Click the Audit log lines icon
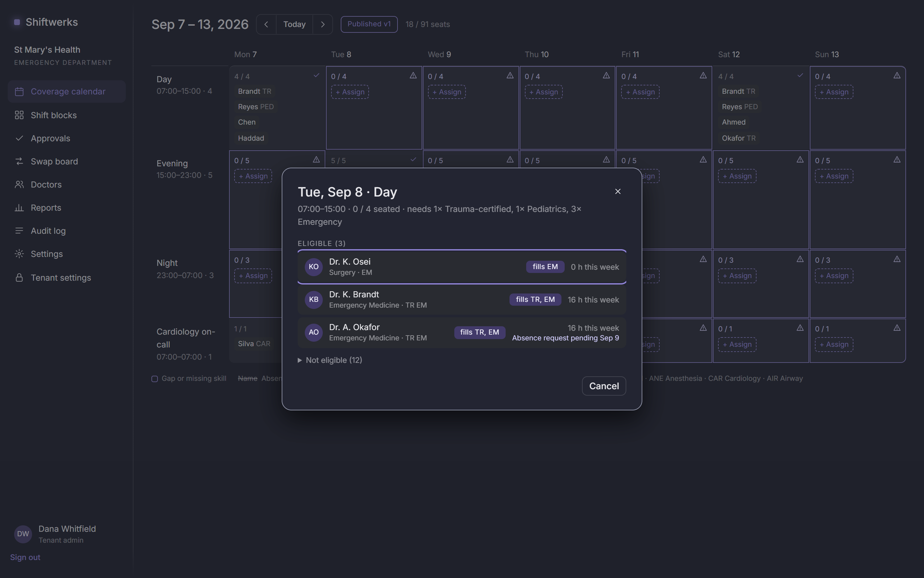 pos(19,231)
